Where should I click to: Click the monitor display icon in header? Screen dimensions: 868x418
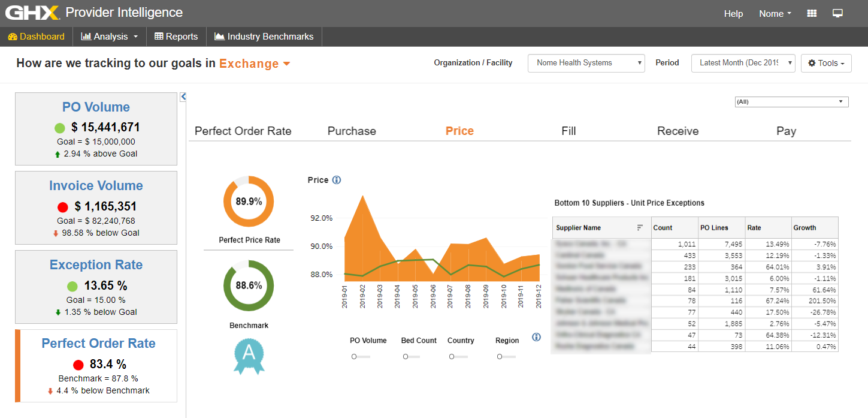[x=837, y=13]
